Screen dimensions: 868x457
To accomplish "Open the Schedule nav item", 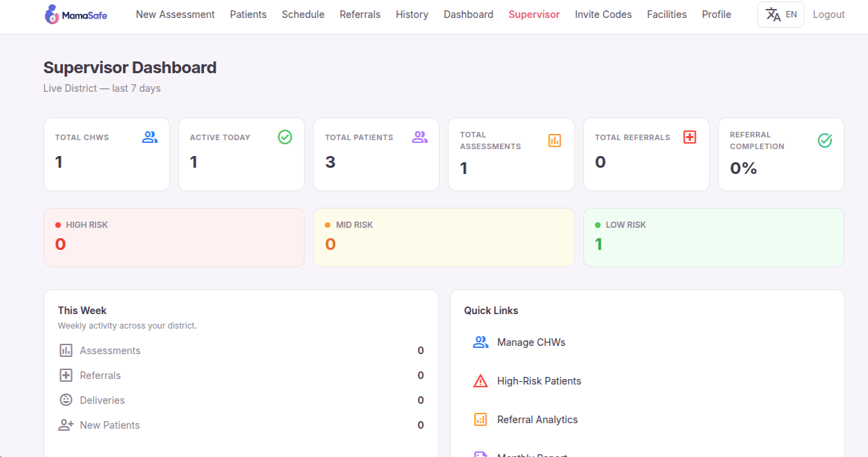I will click(303, 14).
